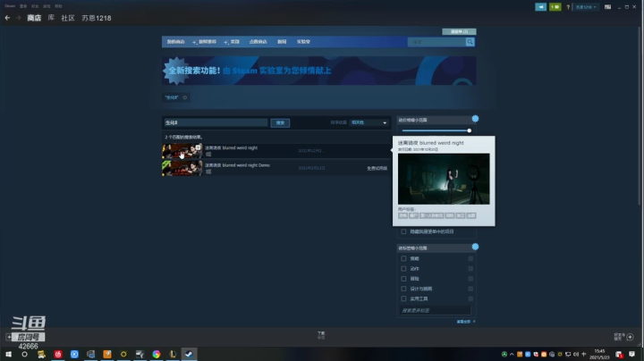Click the gear icon by the tag filter
644x361 pixels.
[x=475, y=247]
